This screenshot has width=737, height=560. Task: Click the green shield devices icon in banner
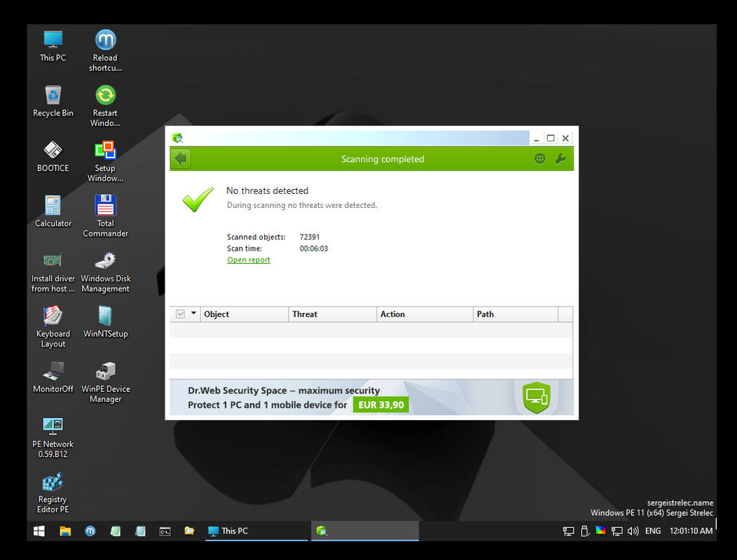(x=537, y=398)
